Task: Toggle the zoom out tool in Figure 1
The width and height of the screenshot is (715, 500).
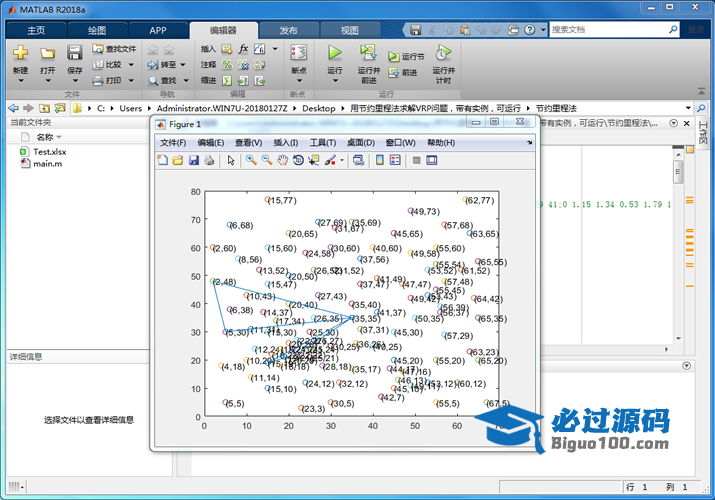Action: pos(267,160)
